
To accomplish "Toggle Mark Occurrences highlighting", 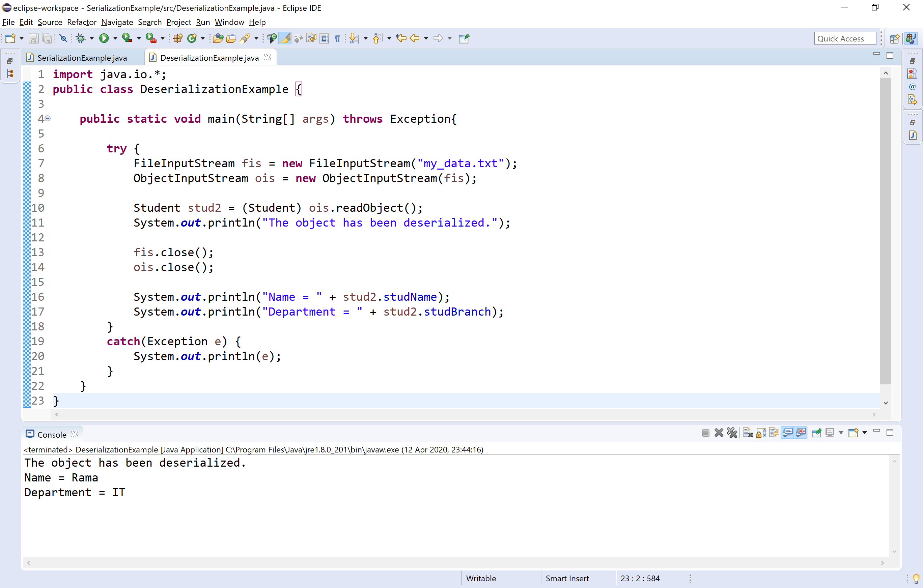I will click(x=285, y=38).
